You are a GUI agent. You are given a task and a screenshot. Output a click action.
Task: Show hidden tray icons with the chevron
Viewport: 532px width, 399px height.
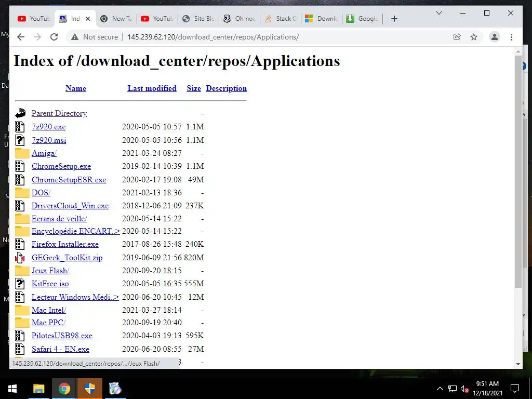pos(440,389)
